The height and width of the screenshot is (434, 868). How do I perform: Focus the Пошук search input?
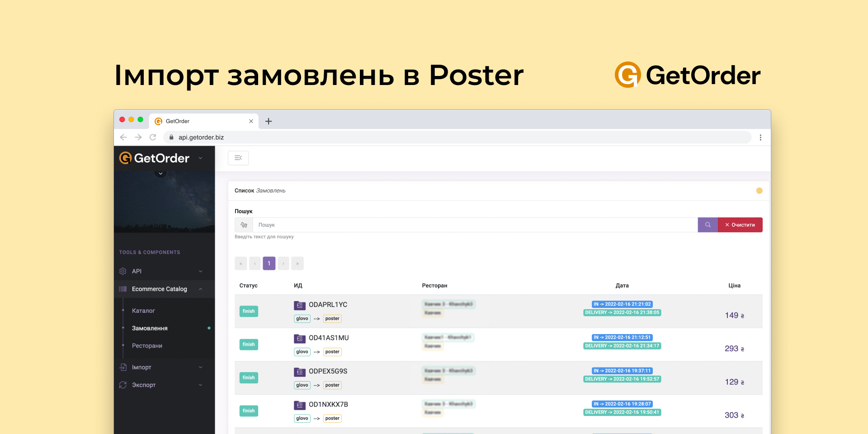click(475, 225)
